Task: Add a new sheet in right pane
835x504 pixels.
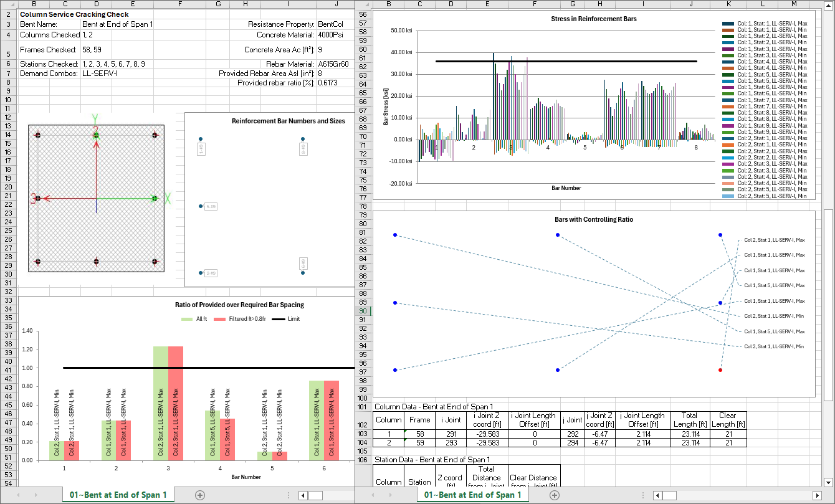Action: tap(555, 495)
